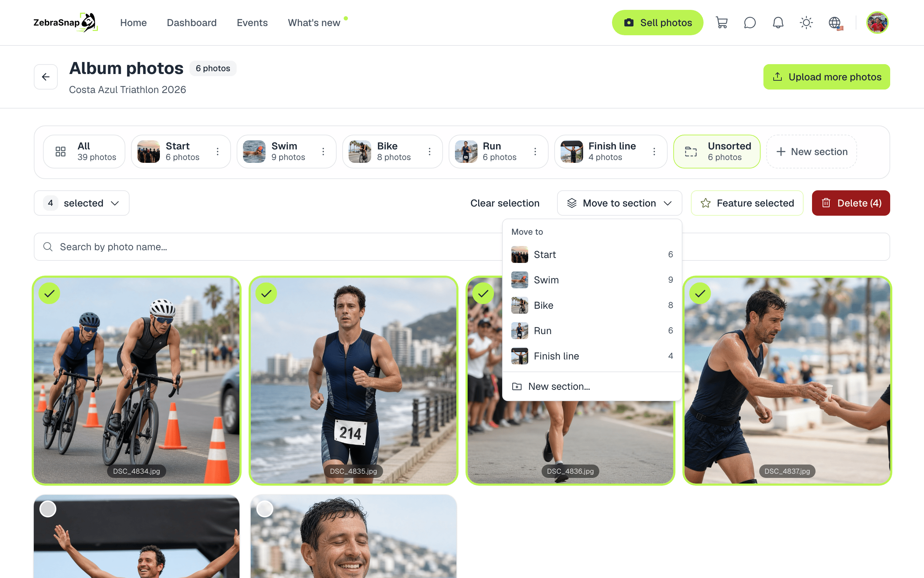
Task: Click the plus icon in New section
Action: pyautogui.click(x=781, y=152)
